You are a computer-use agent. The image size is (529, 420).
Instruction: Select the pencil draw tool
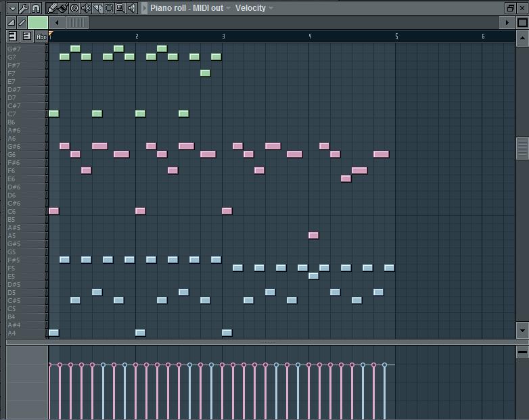52,8
